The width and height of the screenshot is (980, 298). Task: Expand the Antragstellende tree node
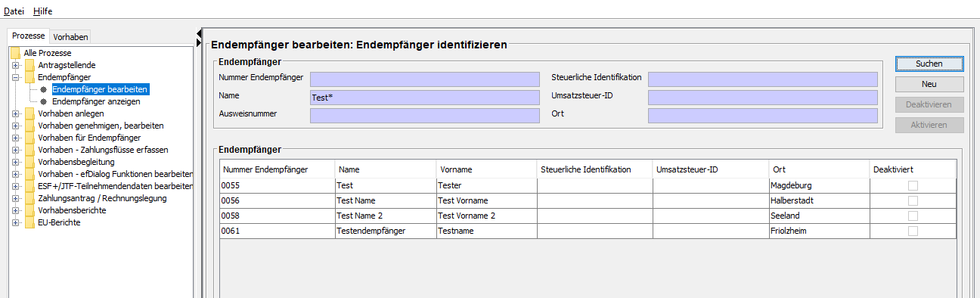(x=15, y=65)
